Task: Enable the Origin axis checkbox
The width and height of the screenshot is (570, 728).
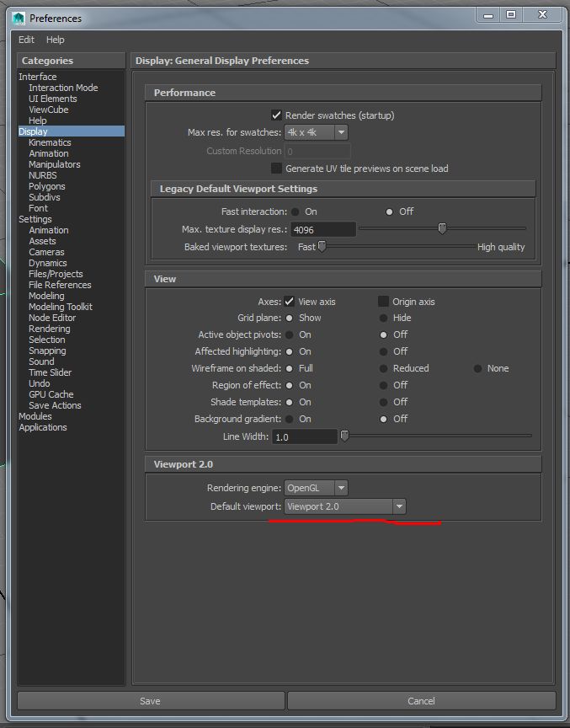Action: click(x=383, y=302)
